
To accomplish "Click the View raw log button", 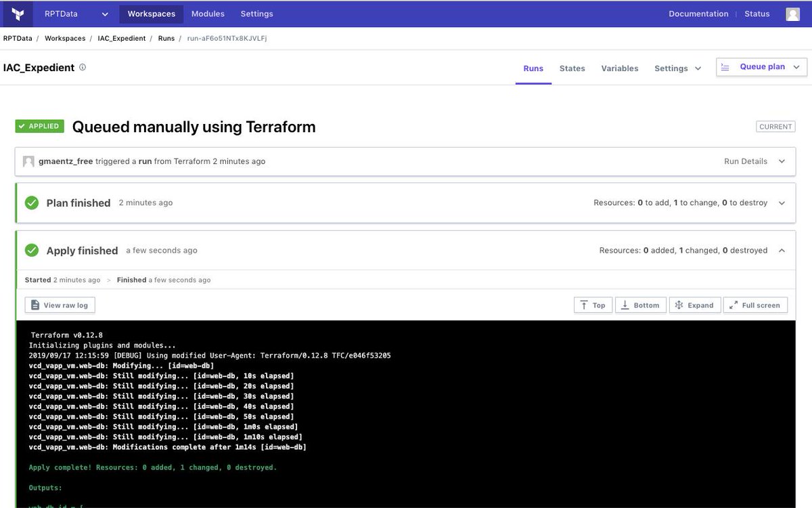I will click(x=60, y=305).
